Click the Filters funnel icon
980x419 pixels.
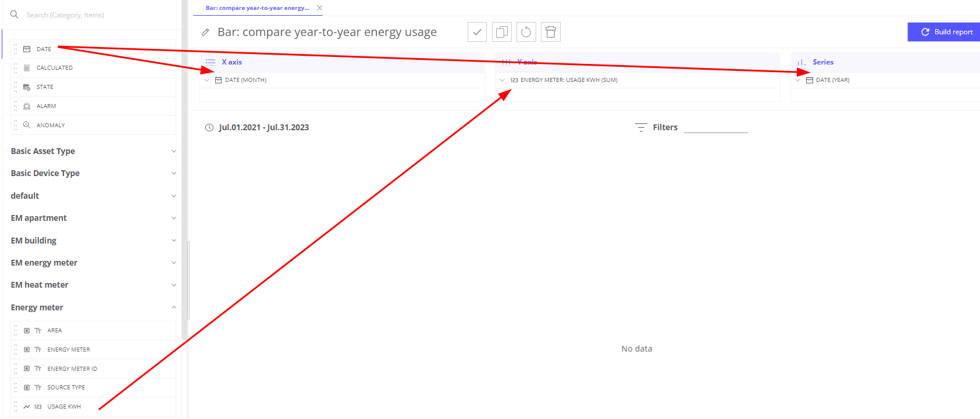pyautogui.click(x=641, y=127)
